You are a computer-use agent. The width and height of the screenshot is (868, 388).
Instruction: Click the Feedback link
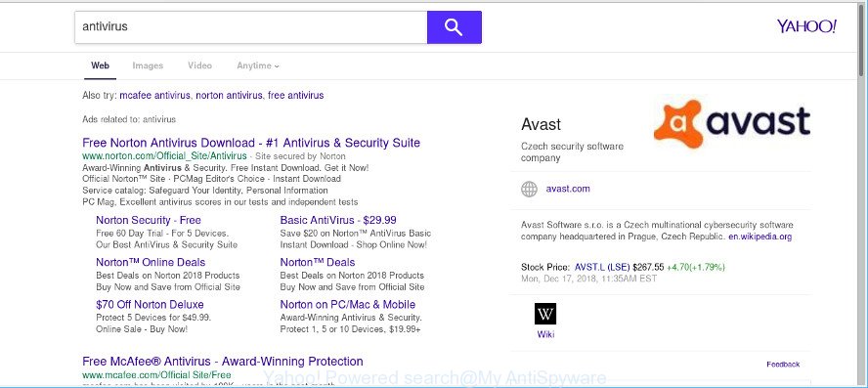[783, 365]
